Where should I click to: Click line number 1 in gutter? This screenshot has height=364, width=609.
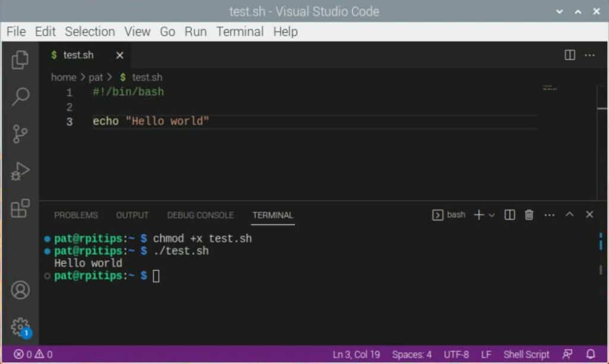[x=69, y=92]
